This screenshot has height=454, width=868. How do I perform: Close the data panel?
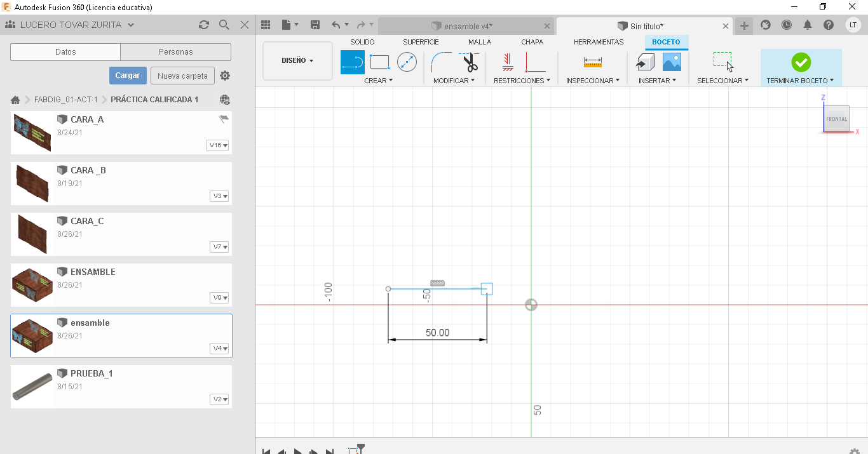click(x=245, y=25)
